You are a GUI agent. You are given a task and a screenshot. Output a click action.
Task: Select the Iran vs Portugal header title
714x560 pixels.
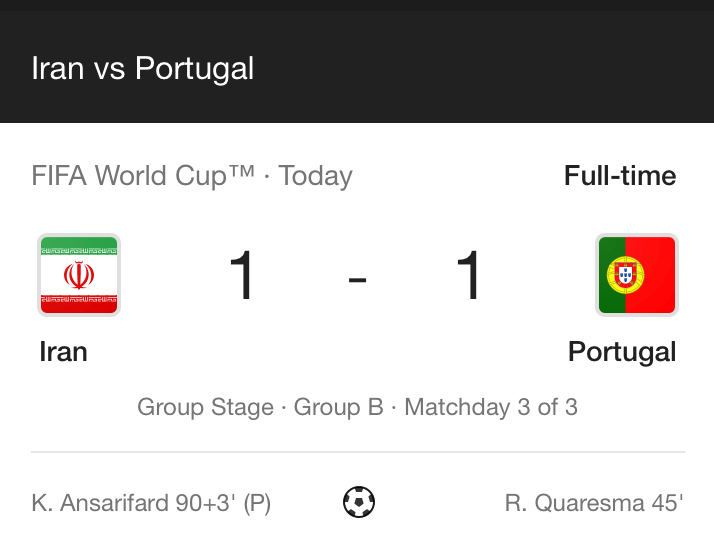(143, 69)
